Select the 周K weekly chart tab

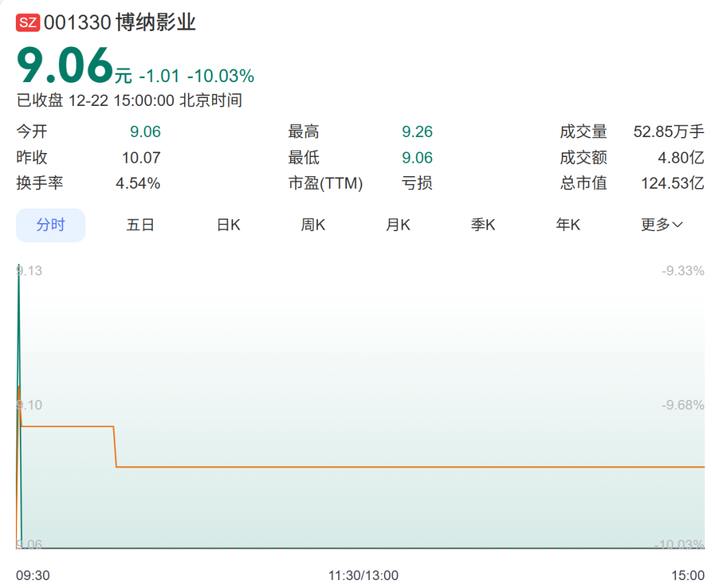point(312,225)
